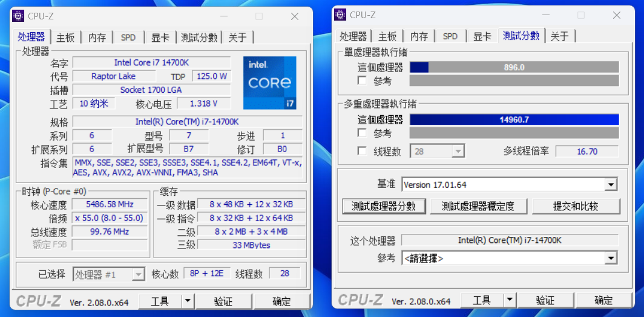Click the 一级 数据 value 8 x 48 KB + 12 x 32 KB
This screenshot has width=644, height=317.
(251, 204)
